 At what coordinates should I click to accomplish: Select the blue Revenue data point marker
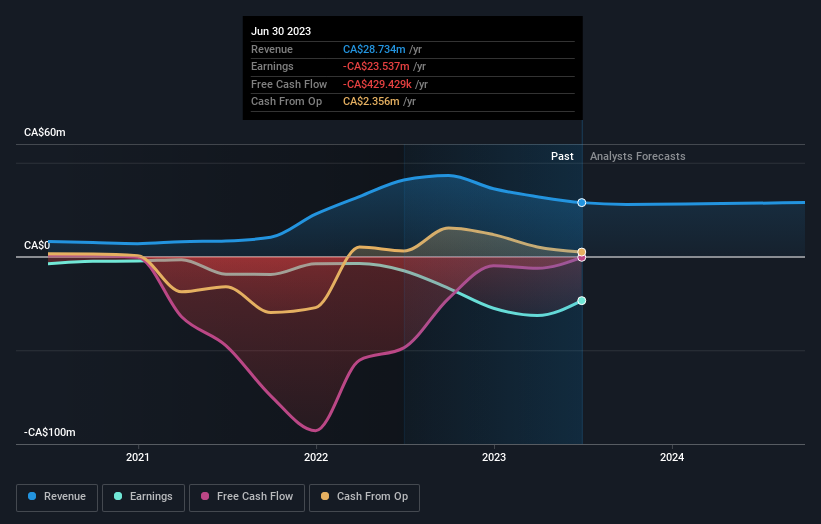pos(582,203)
